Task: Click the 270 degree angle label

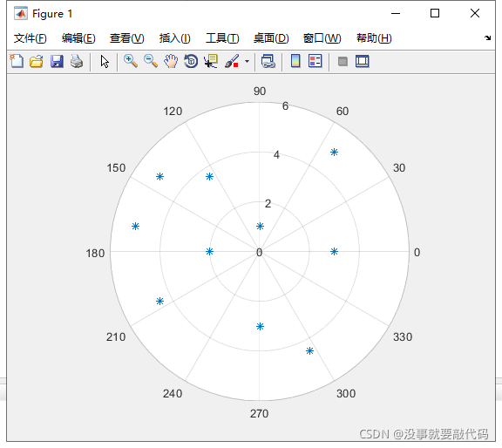Action: [260, 414]
